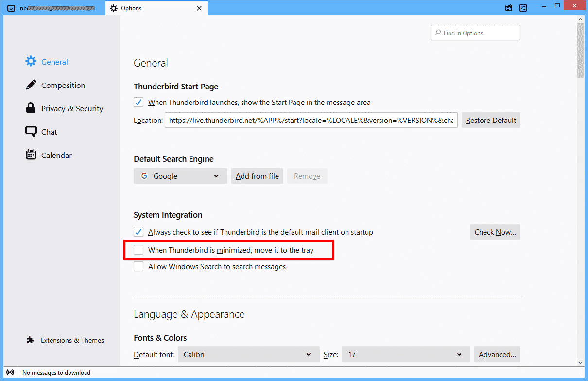Screen dimensions: 588x381
Task: Open the Tasks tab icon in title bar
Action: point(523,8)
